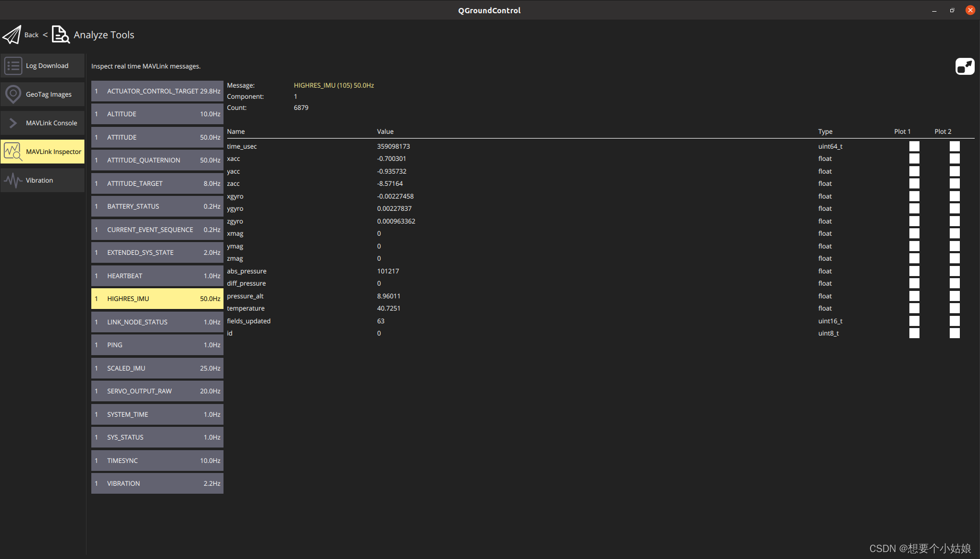Select ATTITUDE_TARGET message
Screen dimensions: 980x559
(157, 183)
